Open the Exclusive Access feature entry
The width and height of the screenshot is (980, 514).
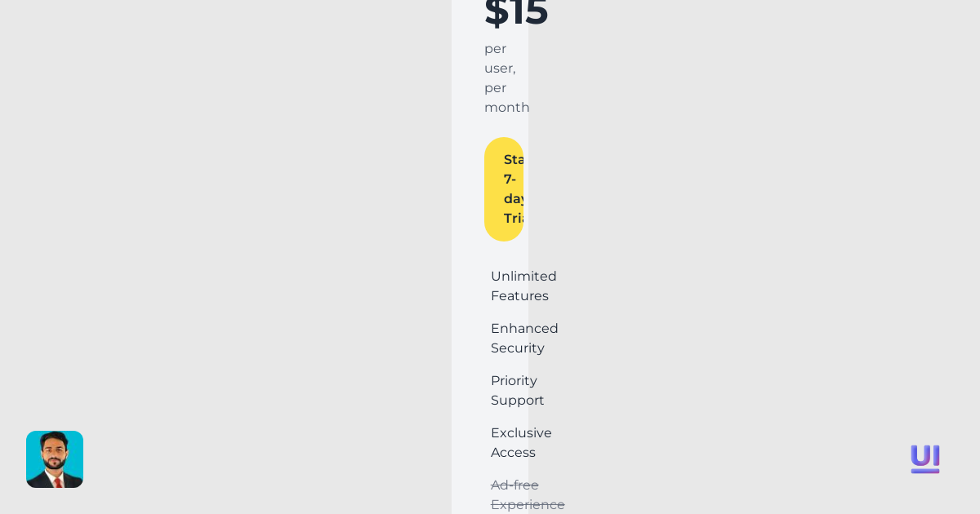click(521, 442)
